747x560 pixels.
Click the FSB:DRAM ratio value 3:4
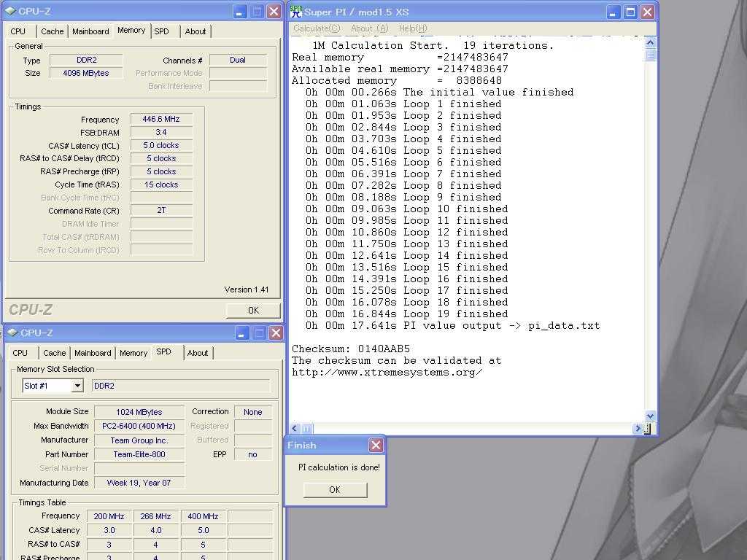pyautogui.click(x=161, y=132)
